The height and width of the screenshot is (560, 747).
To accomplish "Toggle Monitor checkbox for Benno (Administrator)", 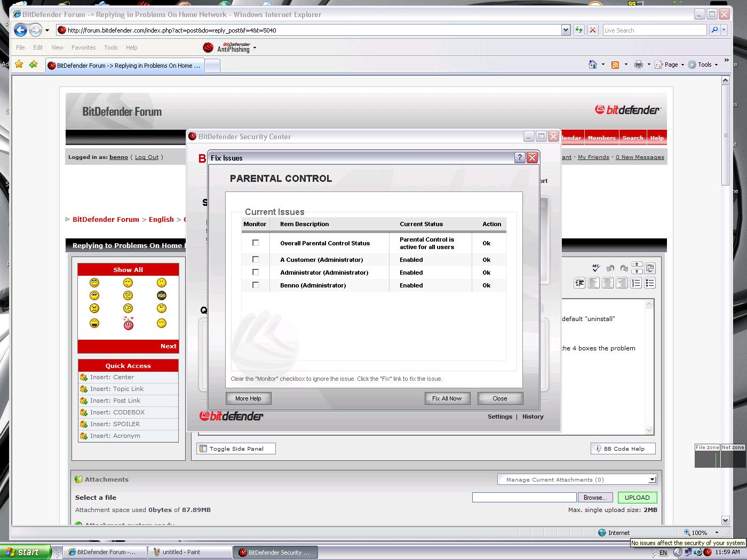I will click(256, 285).
